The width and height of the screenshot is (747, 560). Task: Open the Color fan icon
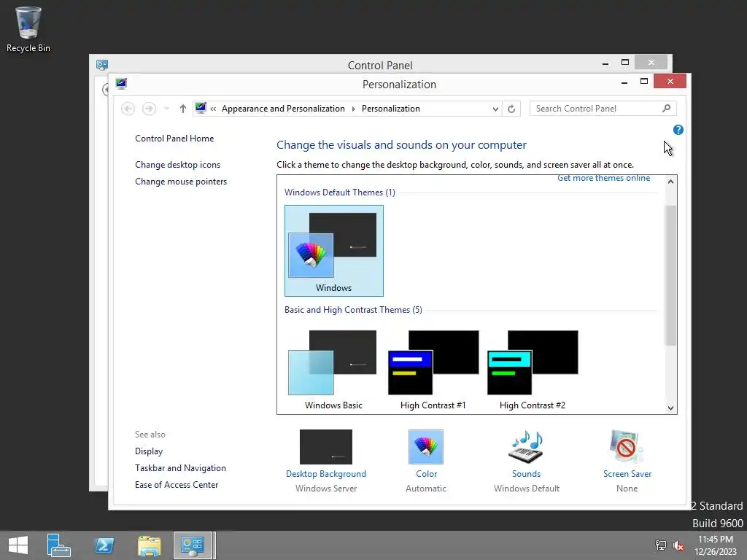point(426,447)
